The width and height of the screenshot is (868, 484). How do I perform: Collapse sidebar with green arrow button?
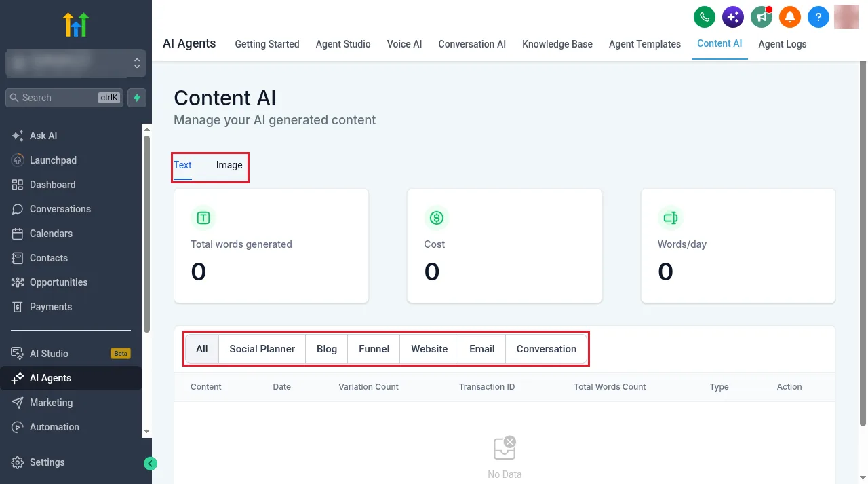[151, 464]
